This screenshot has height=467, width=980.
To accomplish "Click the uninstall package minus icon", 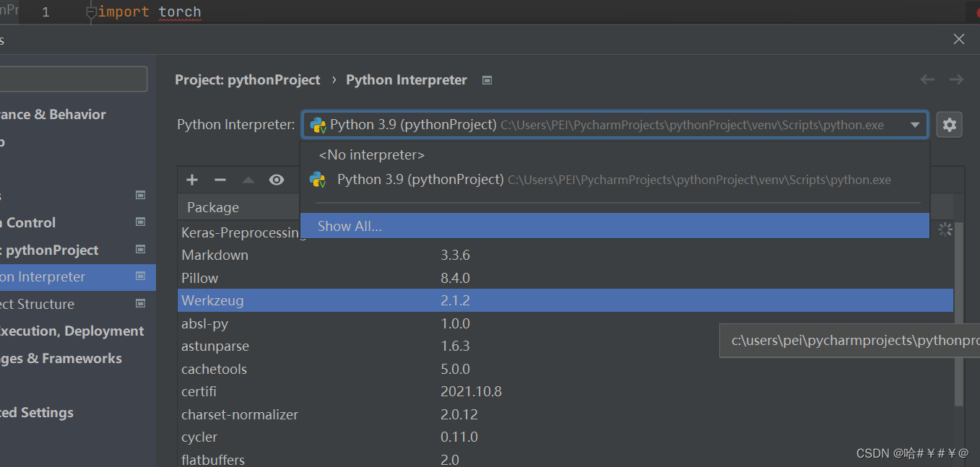I will click(220, 180).
